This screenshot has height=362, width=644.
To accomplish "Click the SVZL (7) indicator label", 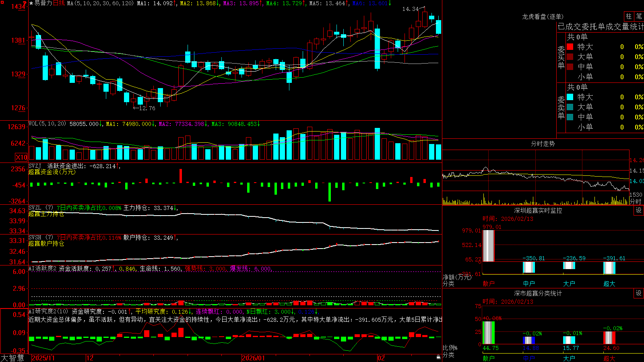I will [x=41, y=208].
